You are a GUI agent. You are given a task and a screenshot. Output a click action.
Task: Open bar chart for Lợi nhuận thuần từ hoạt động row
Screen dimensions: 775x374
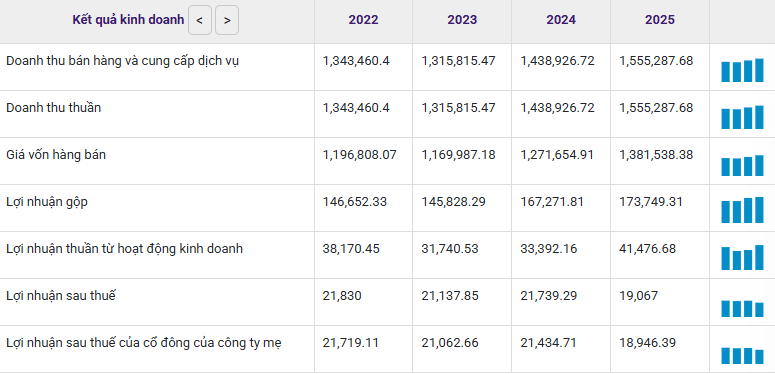click(742, 257)
